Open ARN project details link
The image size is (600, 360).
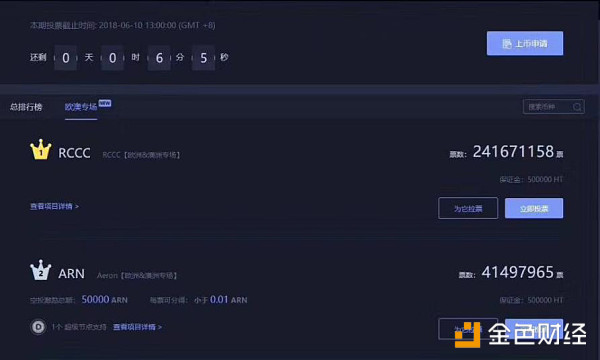tap(137, 327)
